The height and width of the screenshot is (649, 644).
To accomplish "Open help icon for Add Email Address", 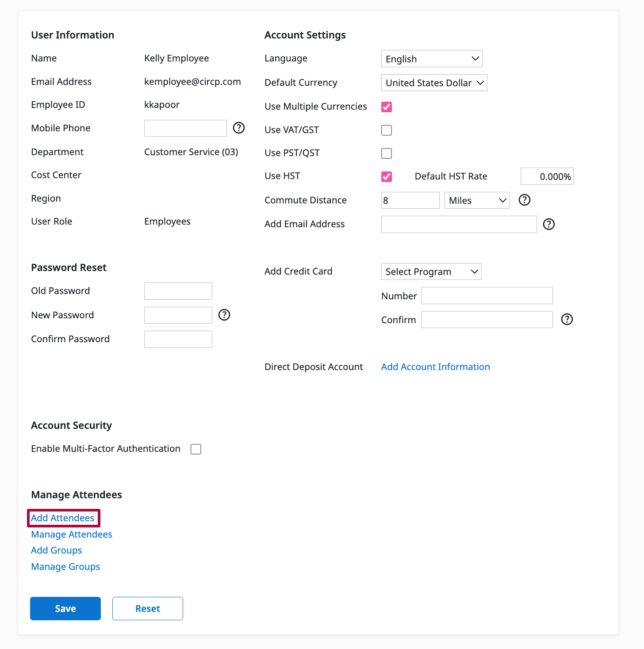I will 548,225.
